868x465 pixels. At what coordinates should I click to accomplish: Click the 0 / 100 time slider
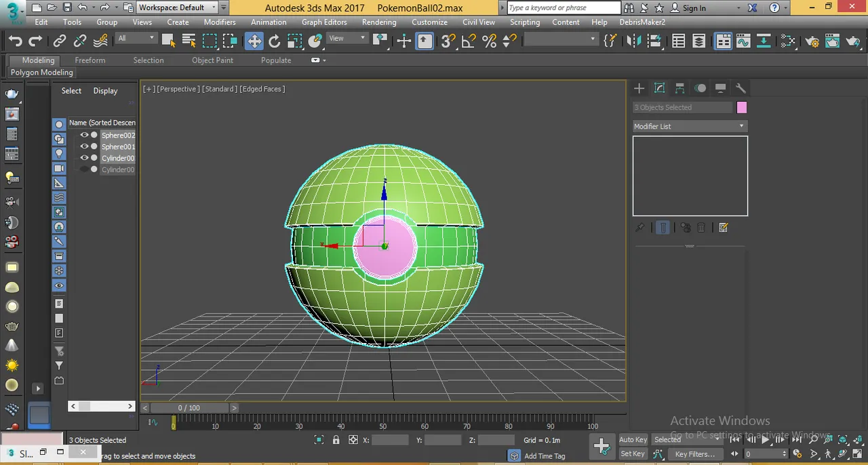pyautogui.click(x=189, y=407)
